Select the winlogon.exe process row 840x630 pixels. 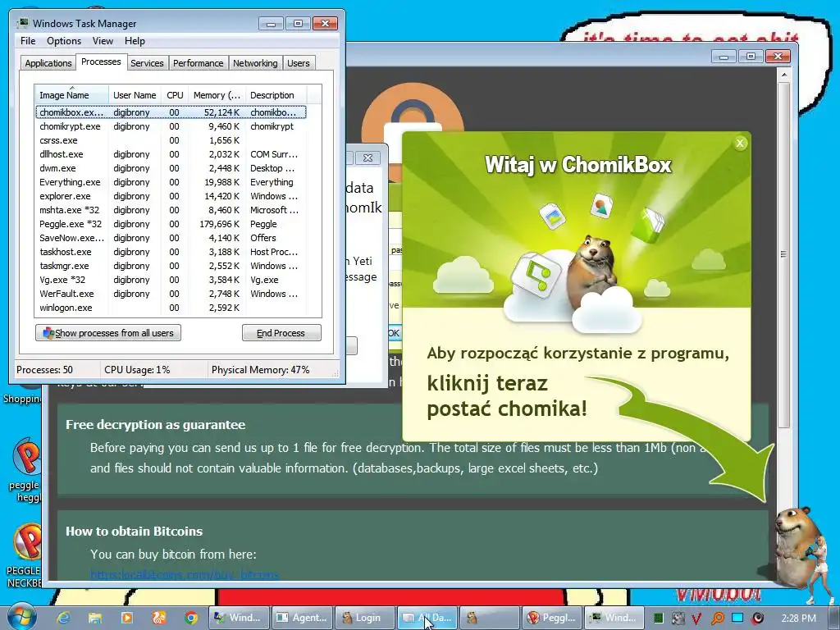(171, 308)
